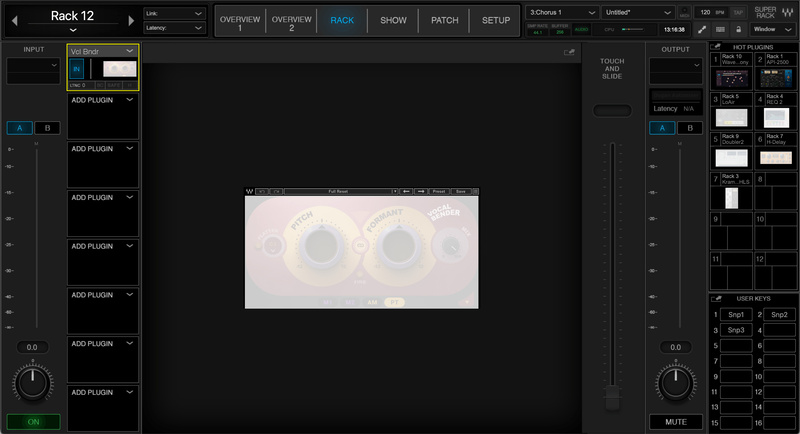800x434 pixels.
Task: Click the User Keys panel detach icon
Action: pos(716,298)
